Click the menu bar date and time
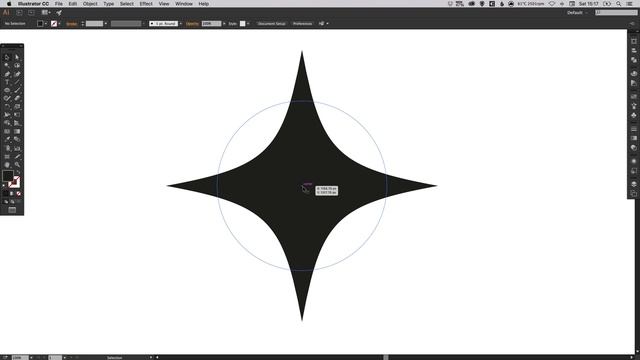The width and height of the screenshot is (640, 360). [x=588, y=4]
